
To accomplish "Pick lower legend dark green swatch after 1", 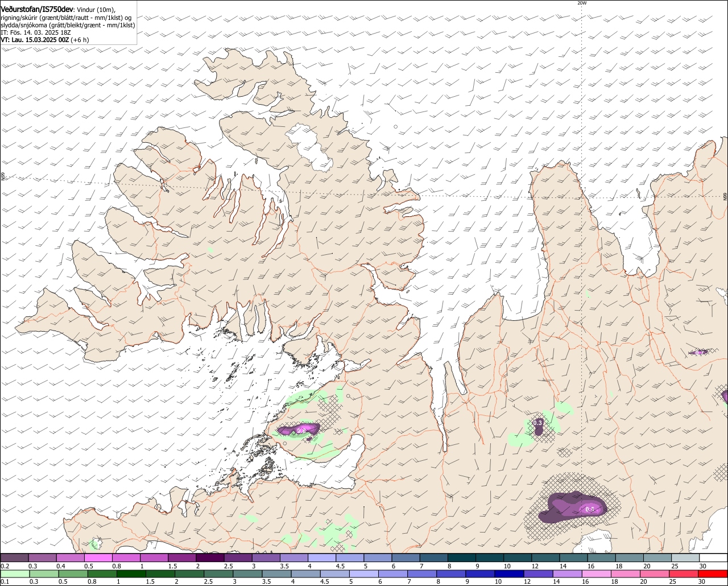I will pos(131,573).
